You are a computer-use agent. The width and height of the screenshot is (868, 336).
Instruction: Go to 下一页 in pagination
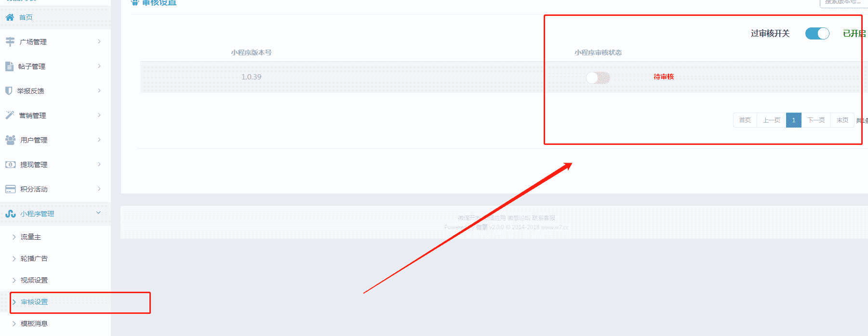pyautogui.click(x=816, y=120)
